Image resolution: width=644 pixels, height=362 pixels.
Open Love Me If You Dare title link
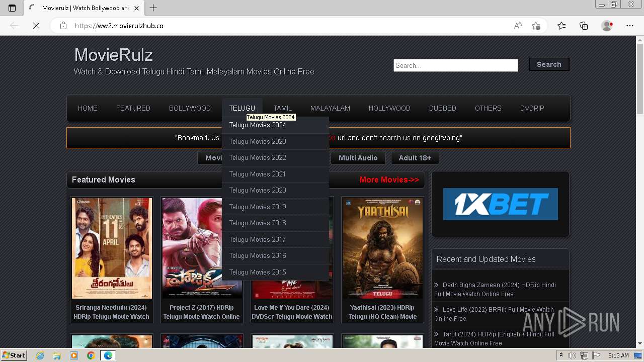click(x=292, y=312)
